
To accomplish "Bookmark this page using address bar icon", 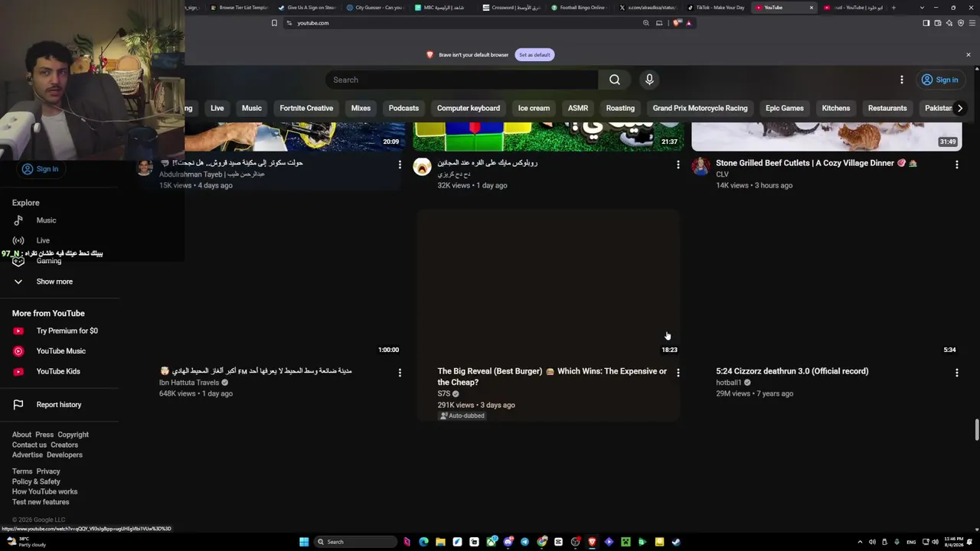I will [274, 23].
